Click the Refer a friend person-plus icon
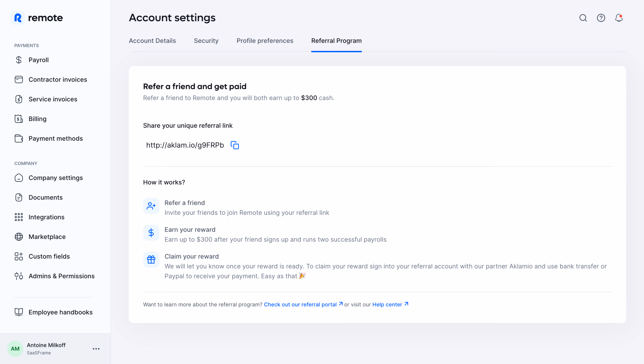Viewport: 644px width, 364px height. pos(151,206)
